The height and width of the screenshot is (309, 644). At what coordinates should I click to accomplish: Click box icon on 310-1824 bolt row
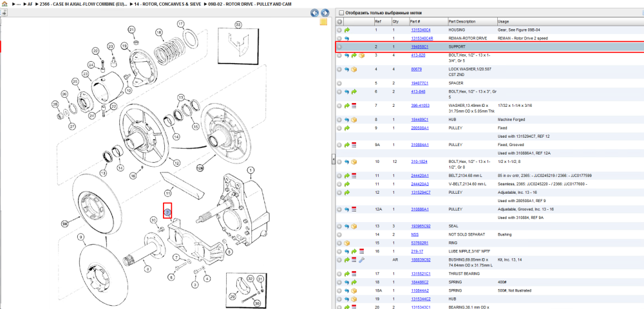tap(354, 162)
